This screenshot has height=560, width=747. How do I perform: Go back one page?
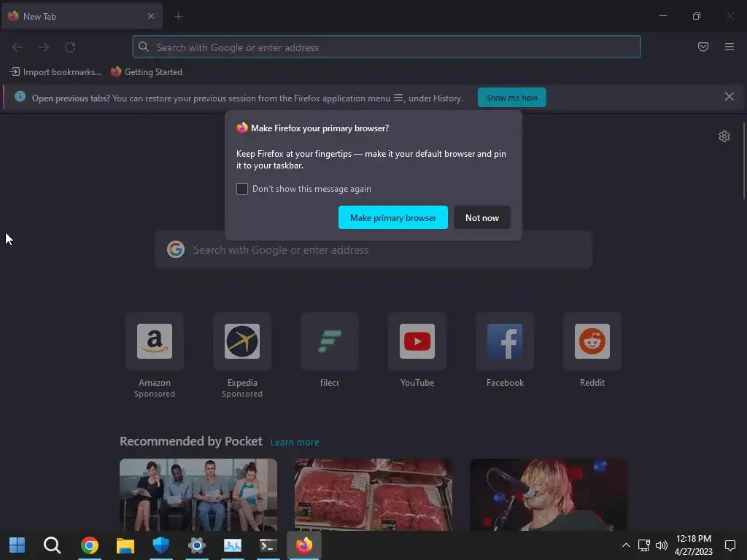coord(18,47)
